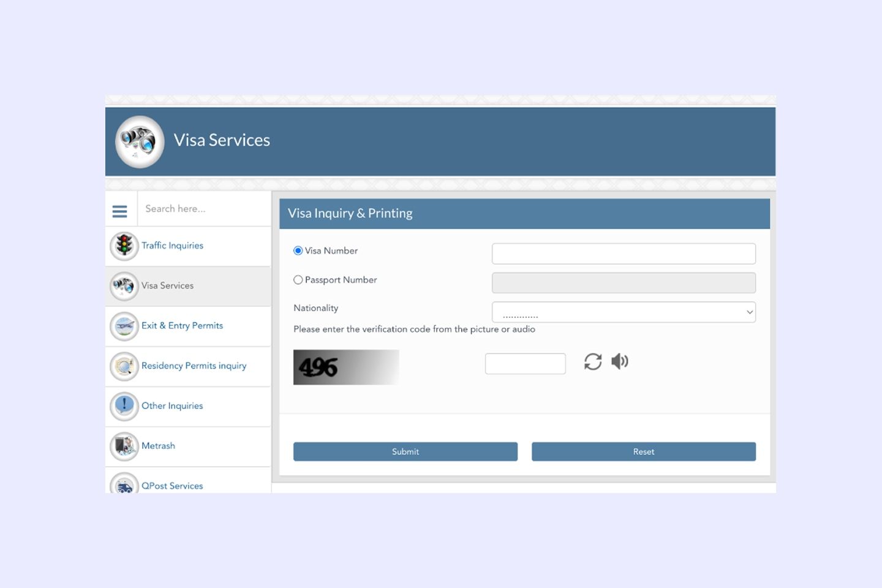Focus the verification code input box
The image size is (882, 588).
click(x=525, y=364)
